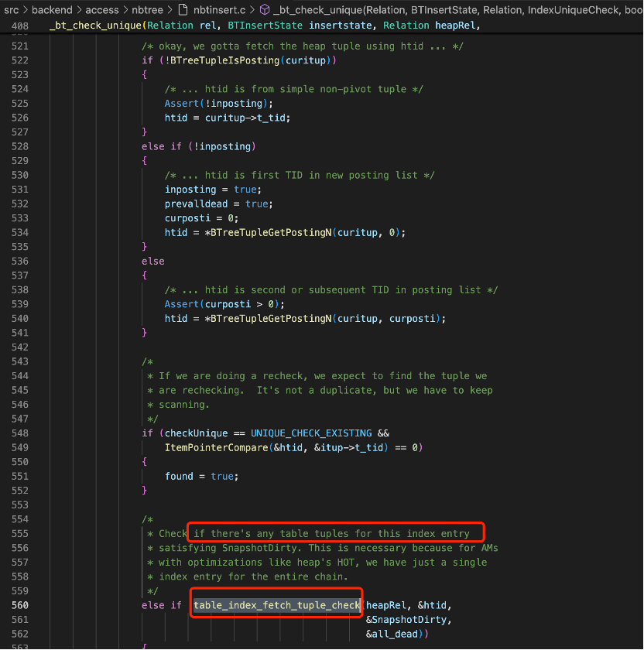Click 'BTInsertState' type in the sticky header
The width and height of the screenshot is (644, 650).
point(265,26)
